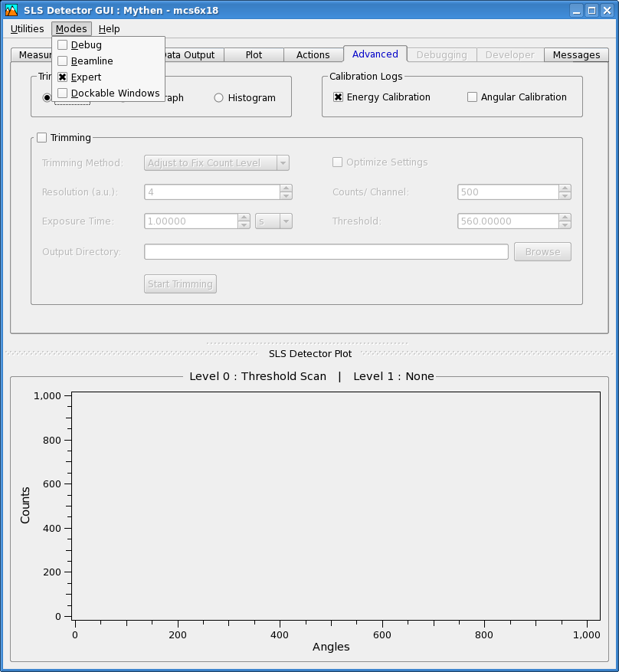The width and height of the screenshot is (619, 672).
Task: Uncheck the Expert mode option
Action: (63, 77)
